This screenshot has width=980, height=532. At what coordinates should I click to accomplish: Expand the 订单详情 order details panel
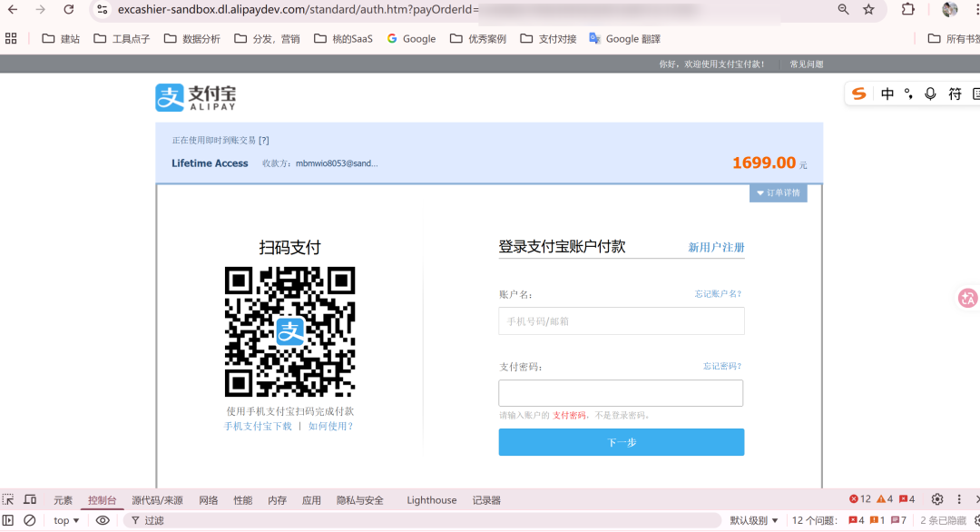pos(778,192)
